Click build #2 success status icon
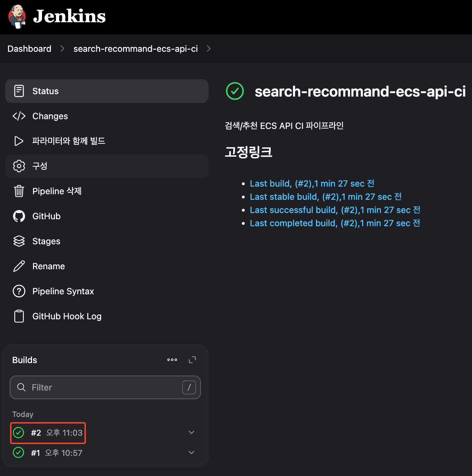472x476 pixels. tap(18, 433)
